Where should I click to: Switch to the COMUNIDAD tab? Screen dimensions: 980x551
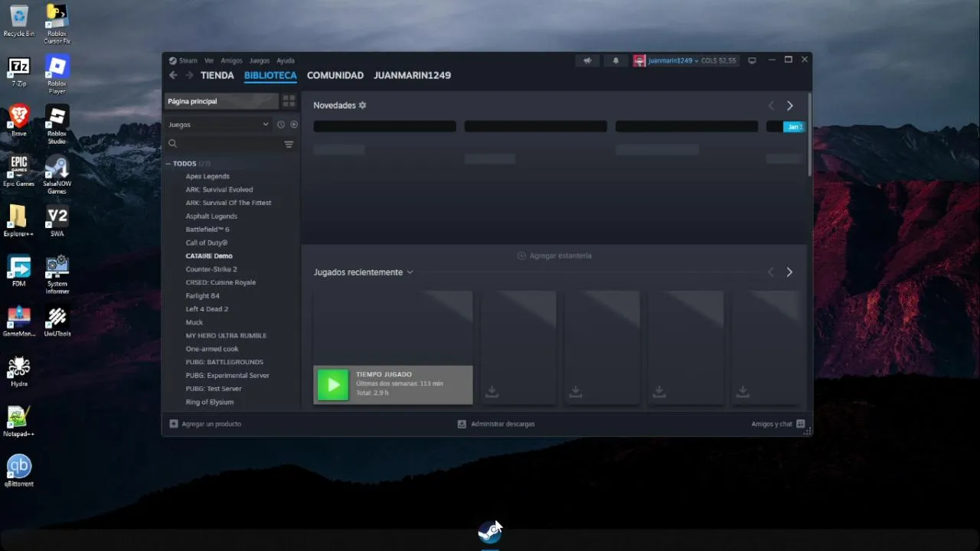click(x=335, y=75)
